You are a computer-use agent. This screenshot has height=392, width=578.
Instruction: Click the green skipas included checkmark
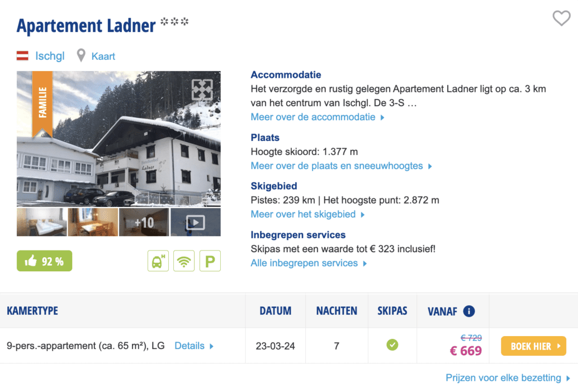392,345
